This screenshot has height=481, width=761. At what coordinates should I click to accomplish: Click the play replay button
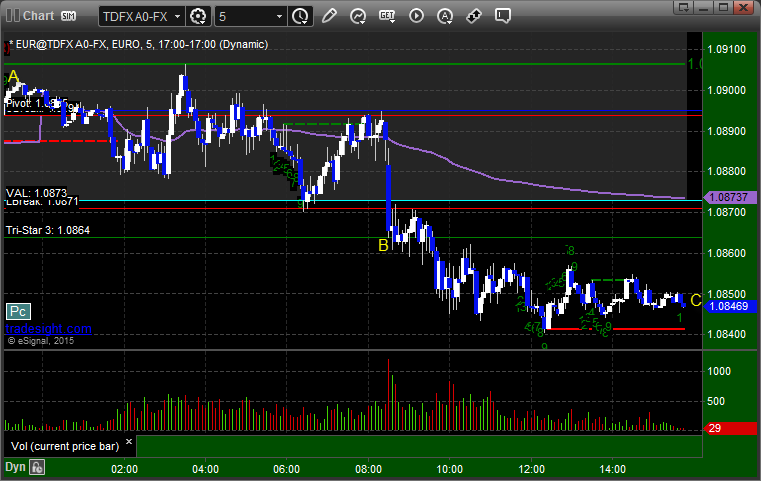pyautogui.click(x=416, y=16)
